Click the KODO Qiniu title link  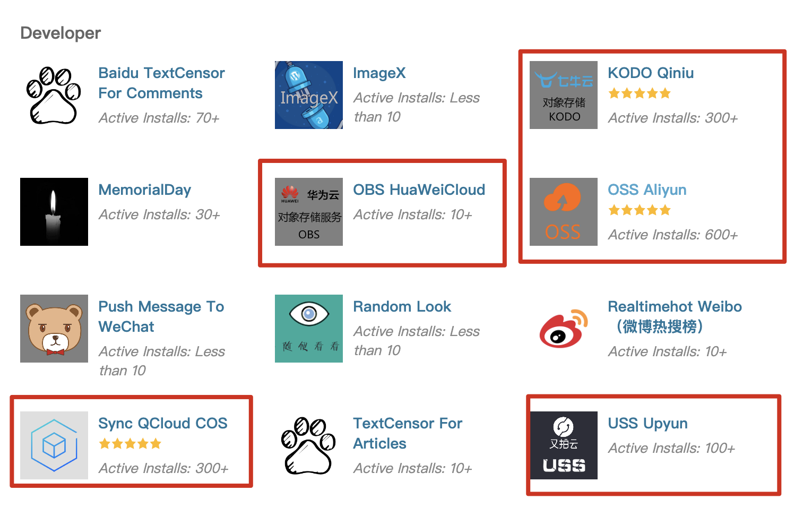(650, 73)
